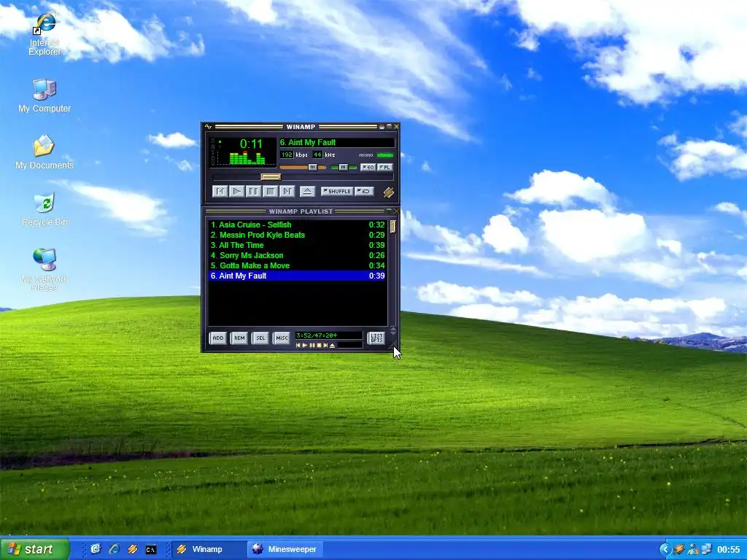This screenshot has width=747, height=560.
Task: Click the balance slider in Winamp
Action: tap(344, 167)
